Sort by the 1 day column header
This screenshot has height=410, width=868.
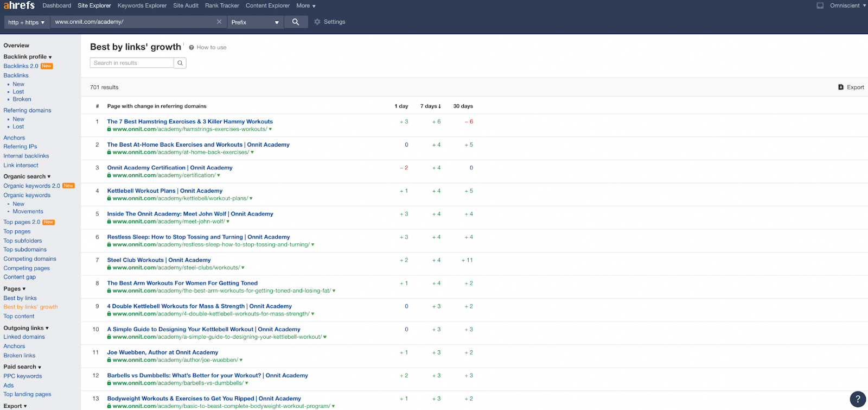pyautogui.click(x=401, y=106)
